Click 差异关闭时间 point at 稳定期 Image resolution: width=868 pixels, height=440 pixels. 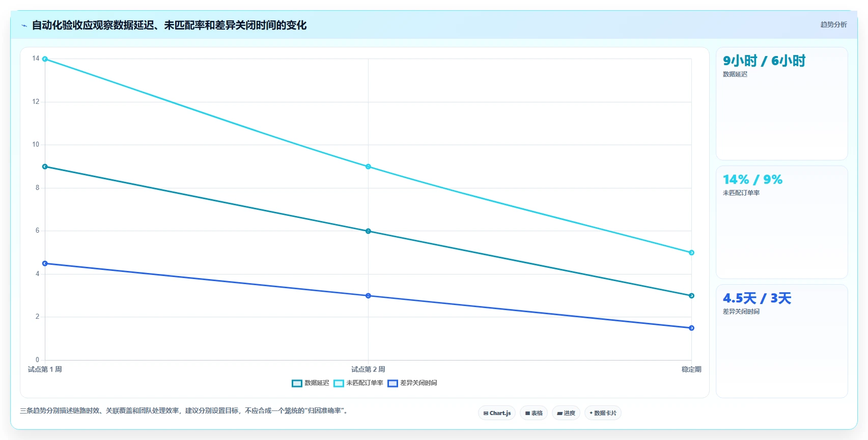(x=691, y=328)
